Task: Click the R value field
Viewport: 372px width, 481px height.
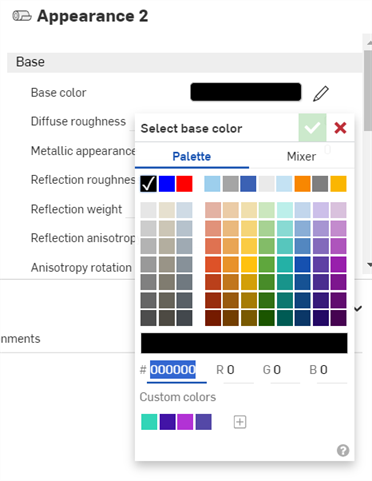Action: point(239,370)
